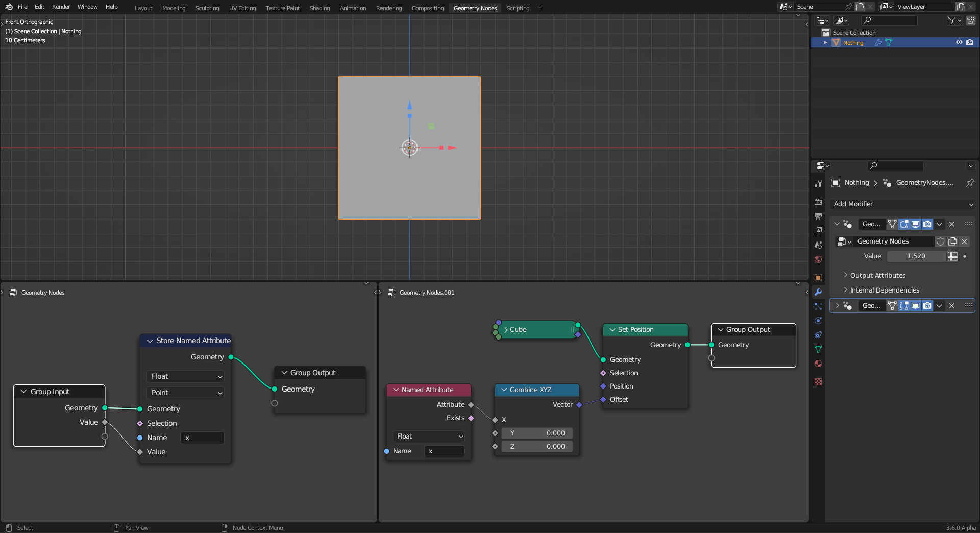
Task: Expand the Output Attributes panel
Action: click(x=877, y=276)
